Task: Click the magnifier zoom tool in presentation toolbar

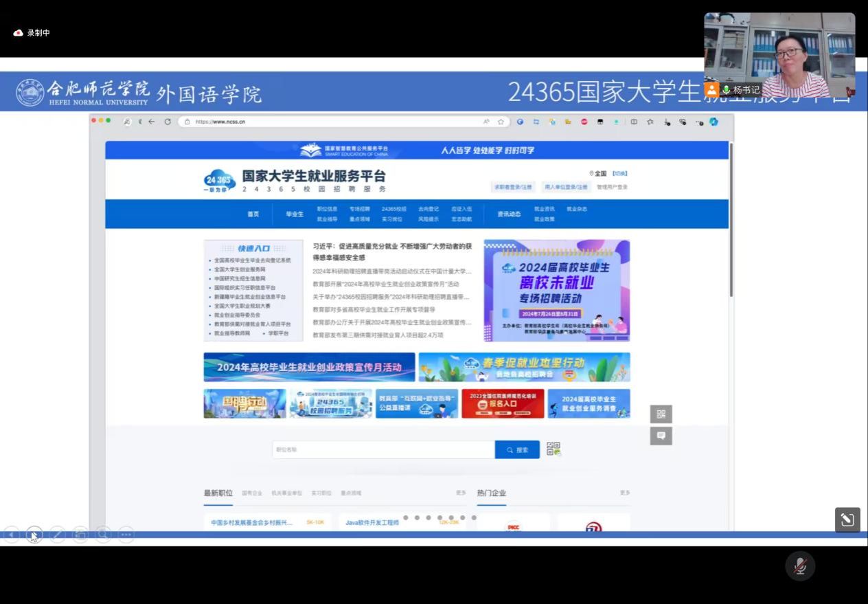Action: 103,535
